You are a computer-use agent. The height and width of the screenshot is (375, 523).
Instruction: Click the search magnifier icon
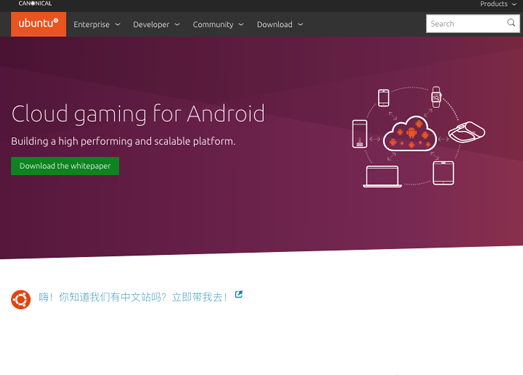[x=511, y=23]
